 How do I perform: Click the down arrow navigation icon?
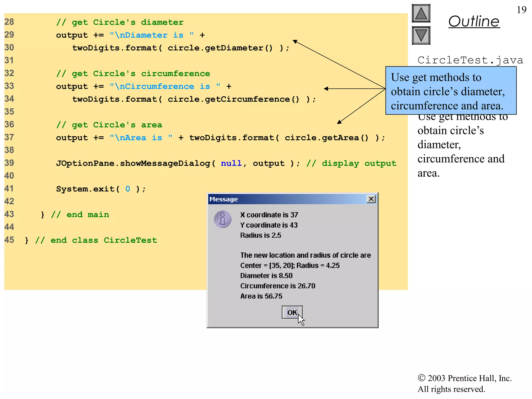tap(421, 35)
